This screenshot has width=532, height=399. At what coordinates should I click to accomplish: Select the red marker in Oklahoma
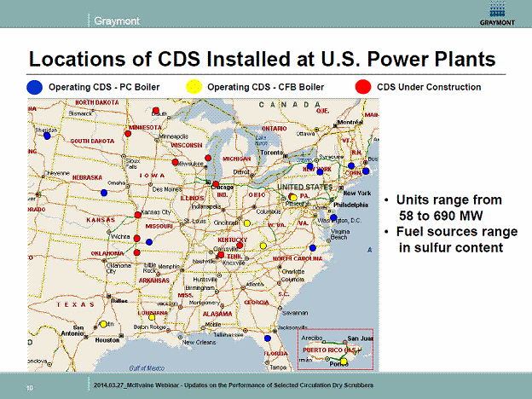[x=136, y=252]
